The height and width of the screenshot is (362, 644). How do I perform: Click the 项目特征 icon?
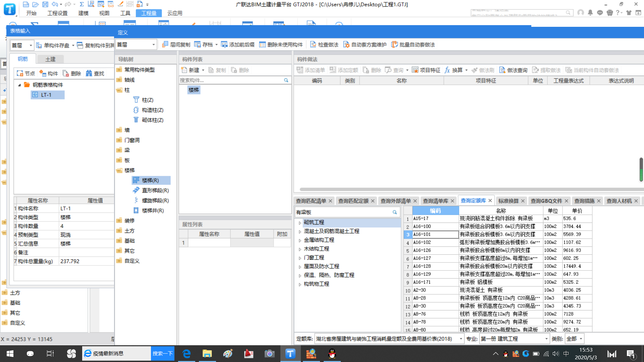click(x=415, y=70)
